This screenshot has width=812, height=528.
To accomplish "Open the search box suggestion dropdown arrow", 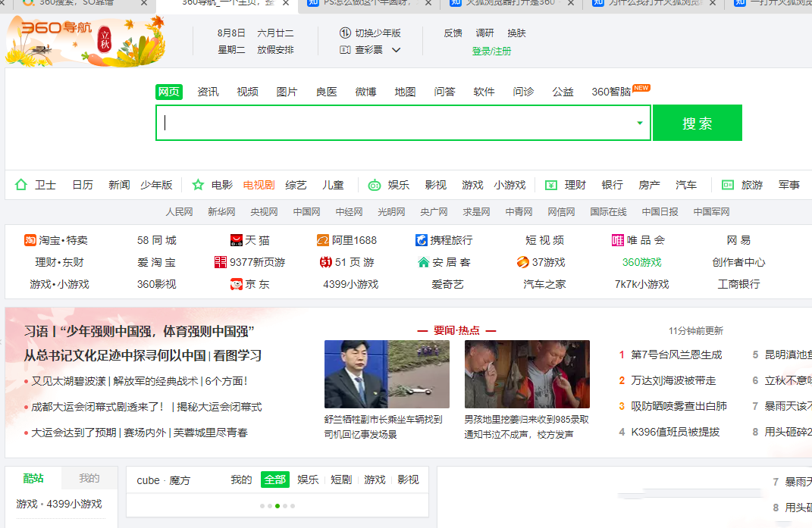I will [x=640, y=123].
